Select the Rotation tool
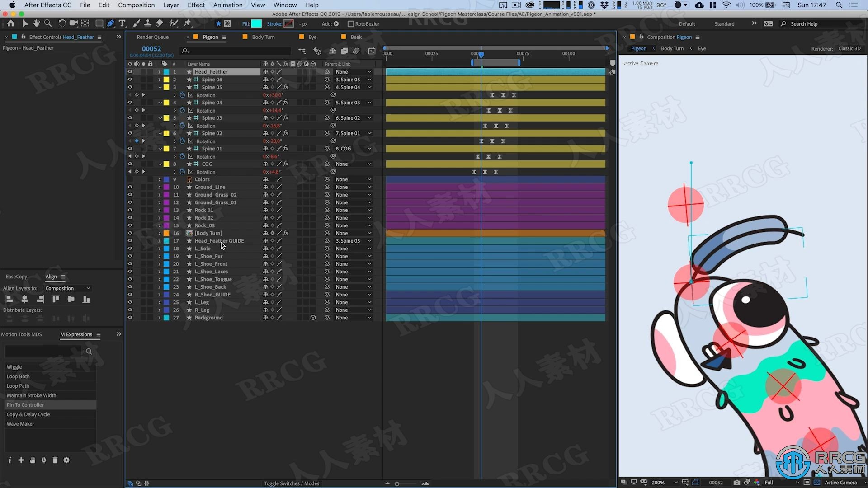 pos(62,23)
